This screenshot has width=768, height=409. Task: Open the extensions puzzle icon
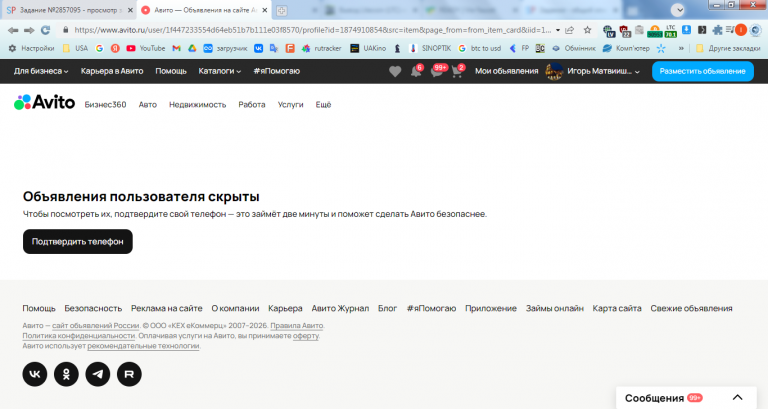pos(718,30)
